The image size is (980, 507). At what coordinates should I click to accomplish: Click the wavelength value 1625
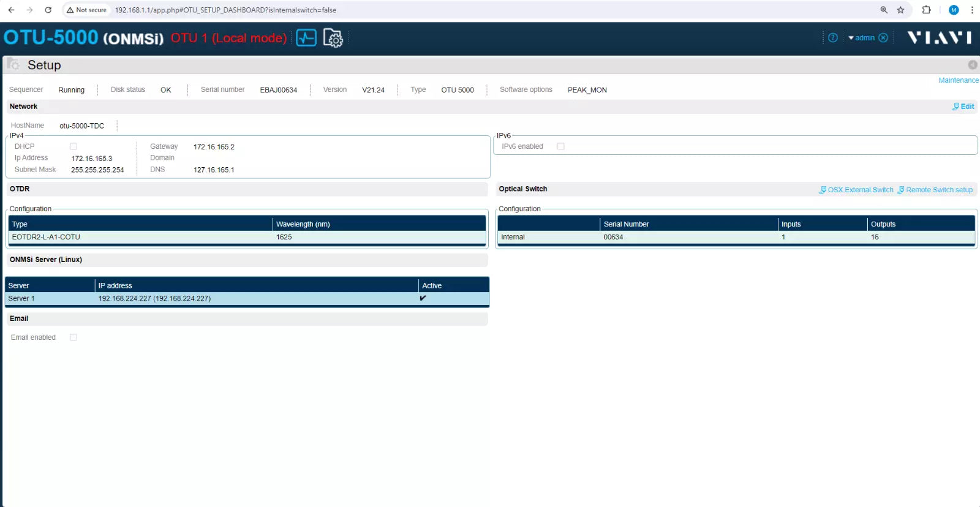[x=284, y=237]
